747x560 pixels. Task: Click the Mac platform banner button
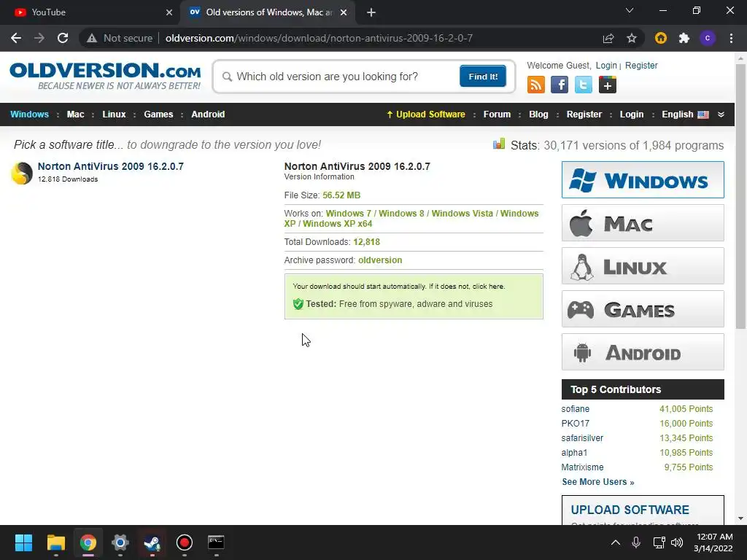643,223
